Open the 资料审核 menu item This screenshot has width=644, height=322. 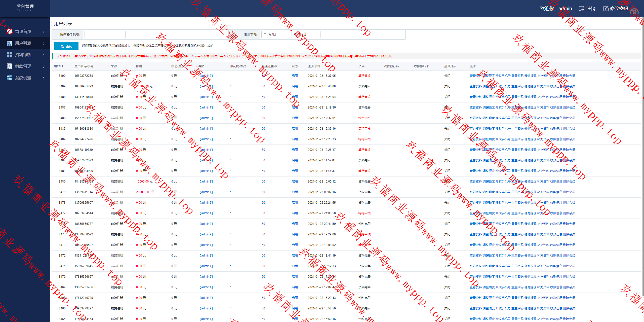(23, 55)
